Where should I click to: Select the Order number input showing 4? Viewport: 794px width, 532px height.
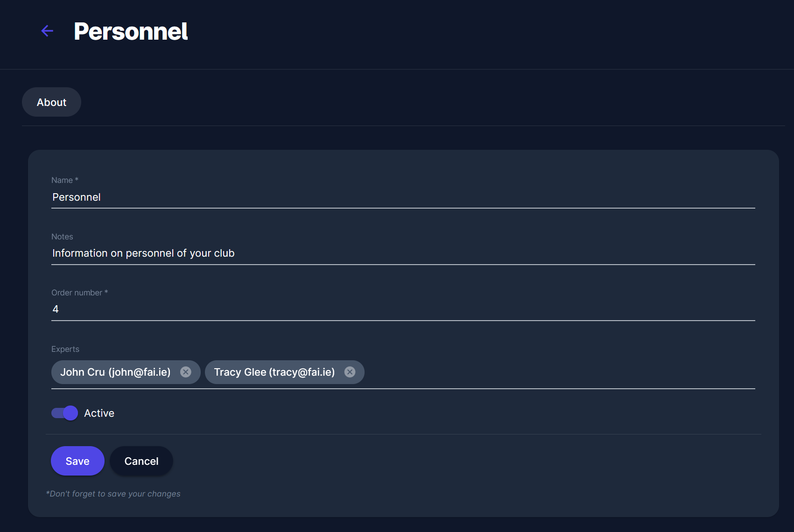pos(402,309)
